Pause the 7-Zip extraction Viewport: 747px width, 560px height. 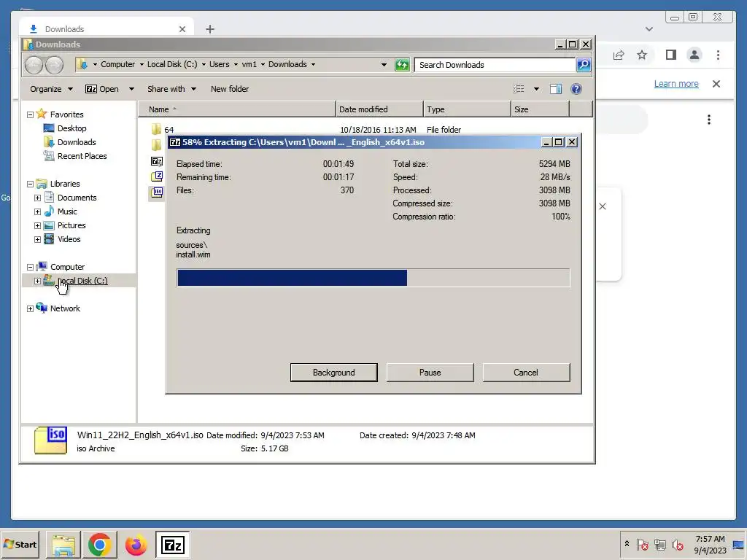click(430, 373)
